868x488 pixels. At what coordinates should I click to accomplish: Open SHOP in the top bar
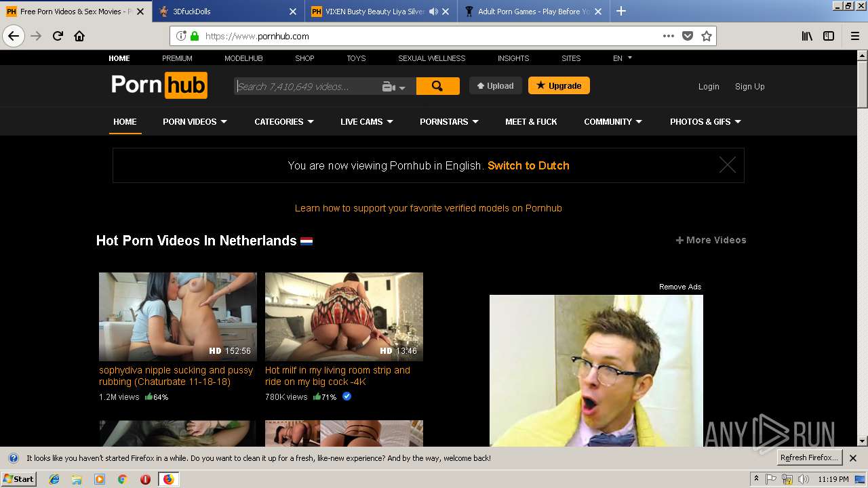304,58
